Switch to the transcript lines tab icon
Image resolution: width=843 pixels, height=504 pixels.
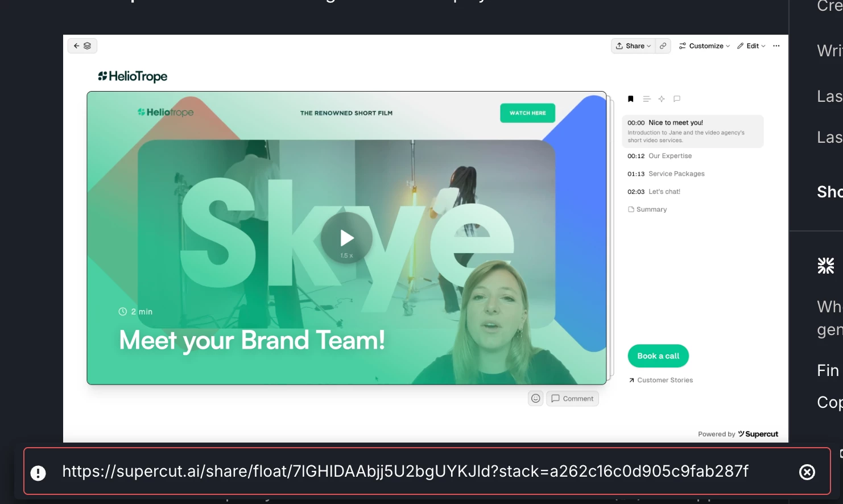coord(646,99)
